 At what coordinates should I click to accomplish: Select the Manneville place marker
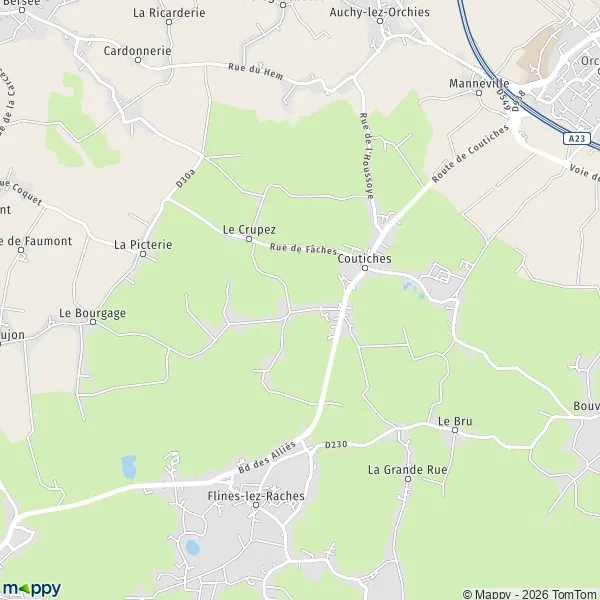(479, 93)
